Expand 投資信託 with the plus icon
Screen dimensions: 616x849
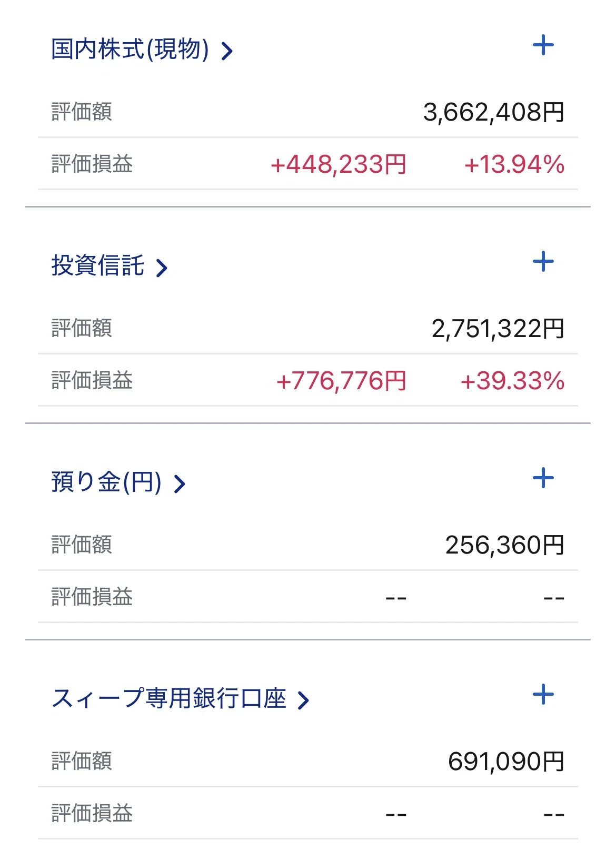(x=543, y=262)
